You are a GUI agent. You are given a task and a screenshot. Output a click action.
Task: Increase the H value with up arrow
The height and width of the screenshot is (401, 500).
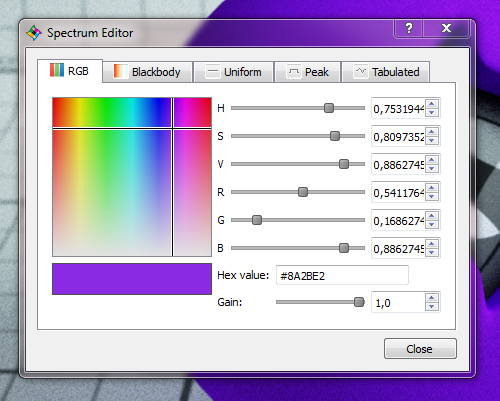[x=432, y=103]
